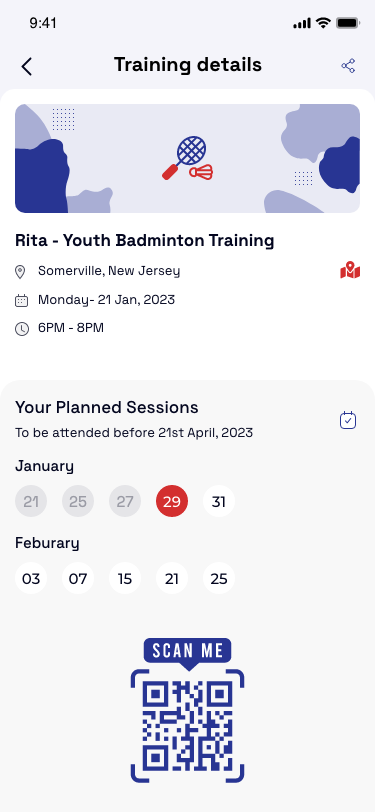This screenshot has height=812, width=375.
Task: Tap the clock icon beside 6PM - 8PM
Action: [x=22, y=329]
